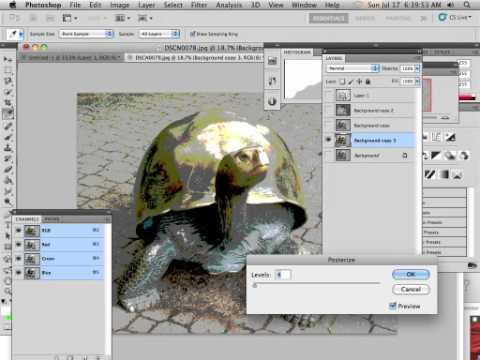Select the Brush tool

[8, 137]
